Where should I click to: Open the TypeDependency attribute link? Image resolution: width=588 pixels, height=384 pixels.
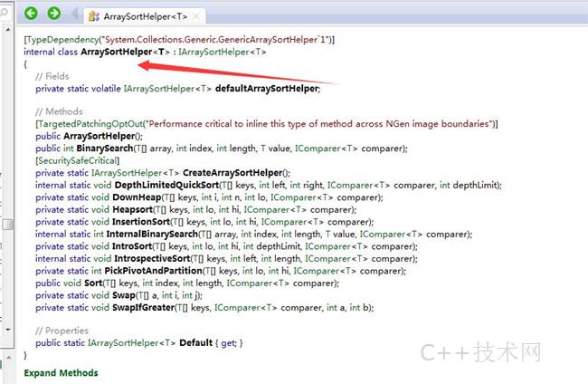point(62,40)
